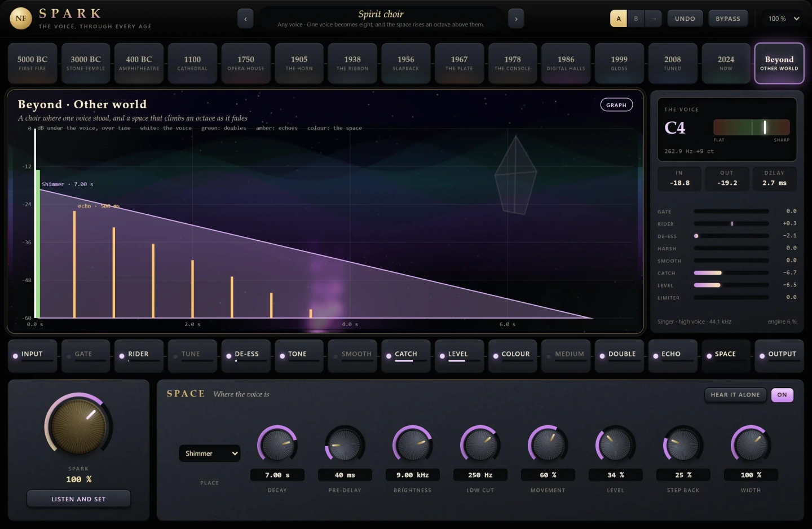Image resolution: width=812 pixels, height=529 pixels.
Task: Open the RIDER module
Action: pos(139,355)
